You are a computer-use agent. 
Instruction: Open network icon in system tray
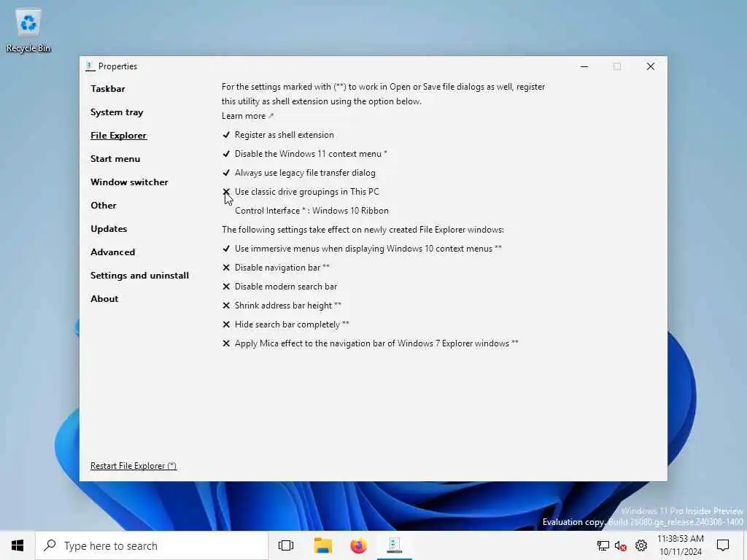coord(603,545)
